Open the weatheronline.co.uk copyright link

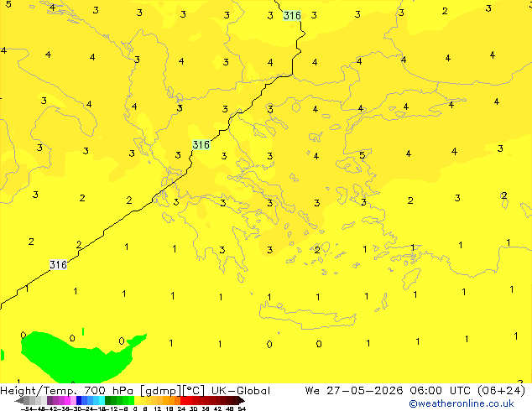[462, 403]
